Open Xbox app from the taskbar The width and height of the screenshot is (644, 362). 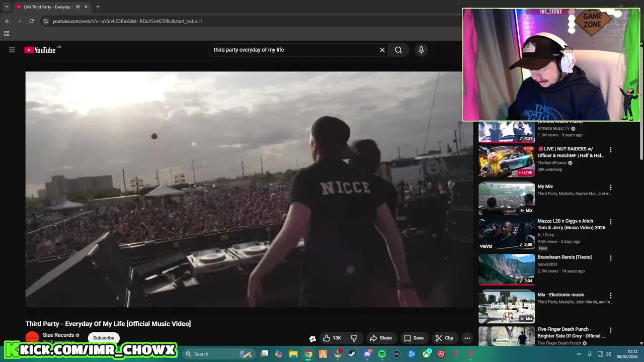point(427,354)
